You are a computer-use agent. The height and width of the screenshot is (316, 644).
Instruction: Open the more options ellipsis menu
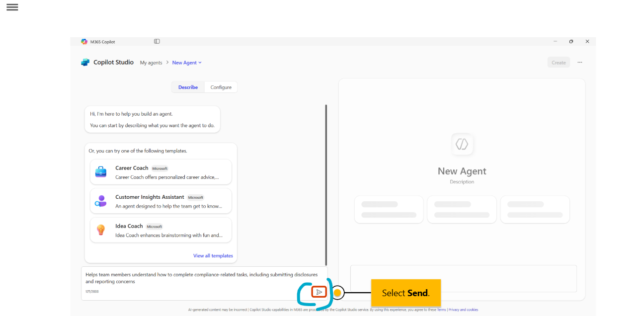(580, 63)
